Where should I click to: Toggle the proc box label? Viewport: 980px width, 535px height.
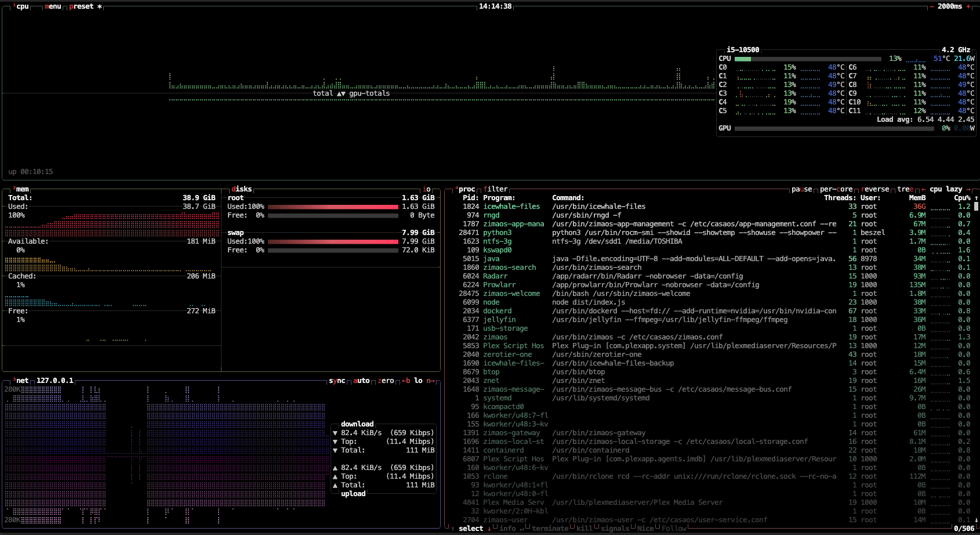pos(466,189)
